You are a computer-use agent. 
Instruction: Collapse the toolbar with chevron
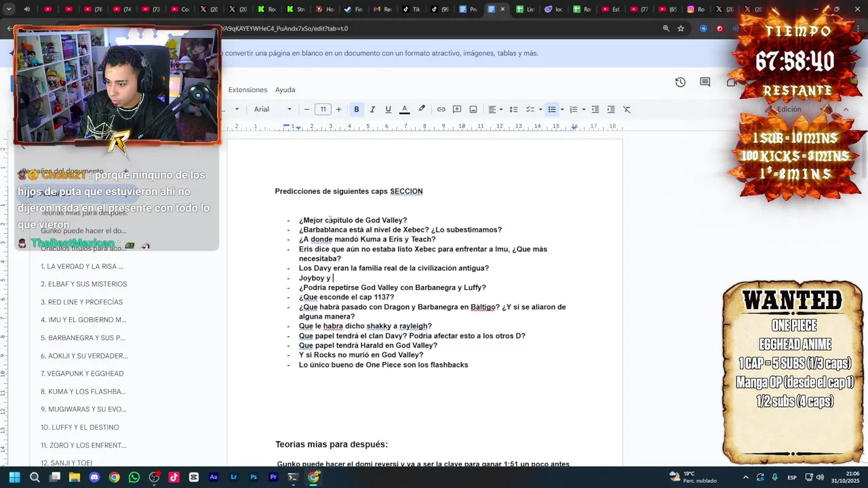coord(846,109)
